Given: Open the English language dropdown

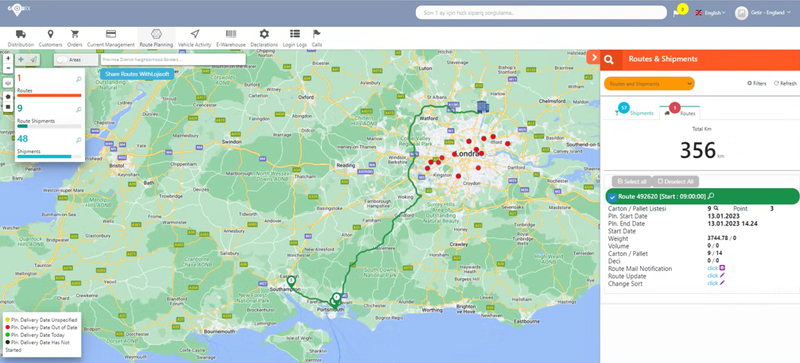Looking at the screenshot, I should point(710,13).
